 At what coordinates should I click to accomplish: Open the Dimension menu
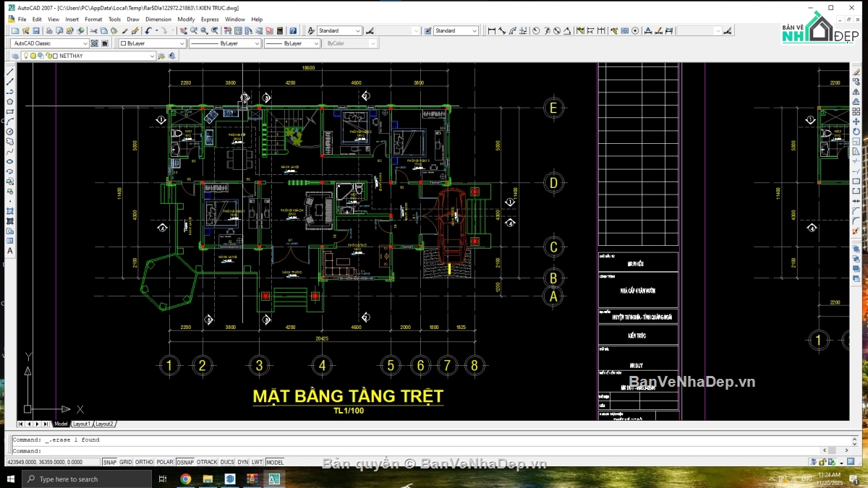coord(158,20)
